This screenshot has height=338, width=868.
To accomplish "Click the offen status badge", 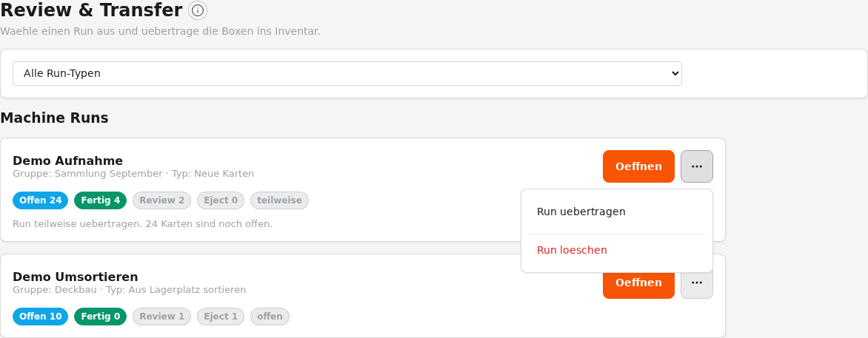I will (270, 317).
